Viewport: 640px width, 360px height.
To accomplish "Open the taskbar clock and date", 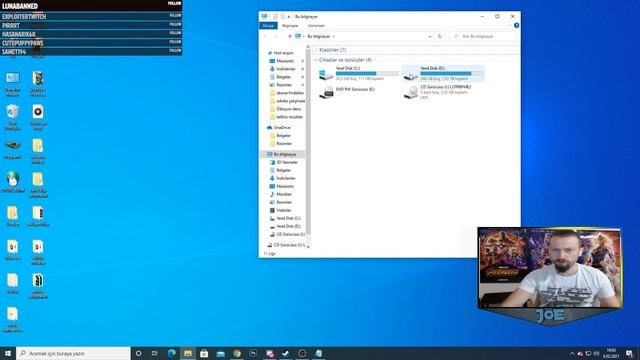I will click(611, 353).
